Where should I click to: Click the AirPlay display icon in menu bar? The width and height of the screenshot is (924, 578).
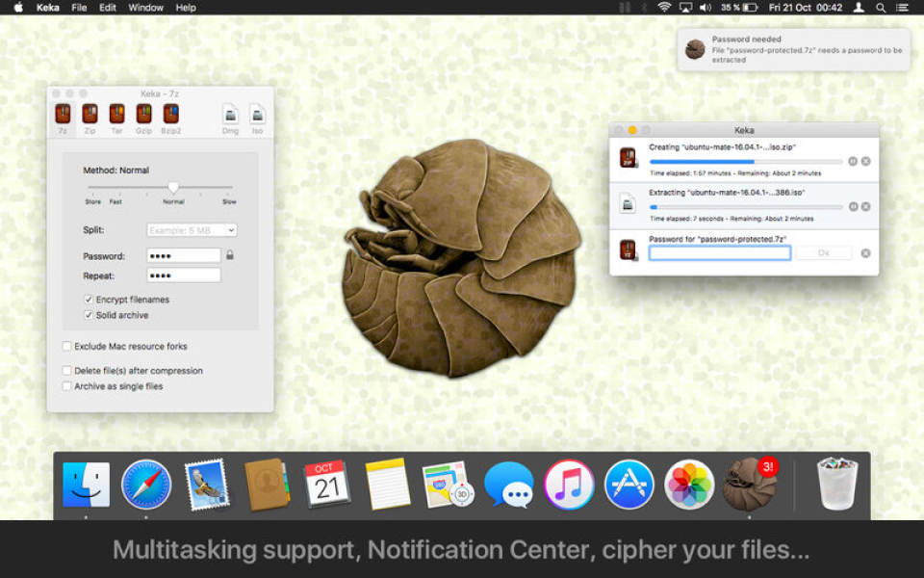click(x=685, y=8)
